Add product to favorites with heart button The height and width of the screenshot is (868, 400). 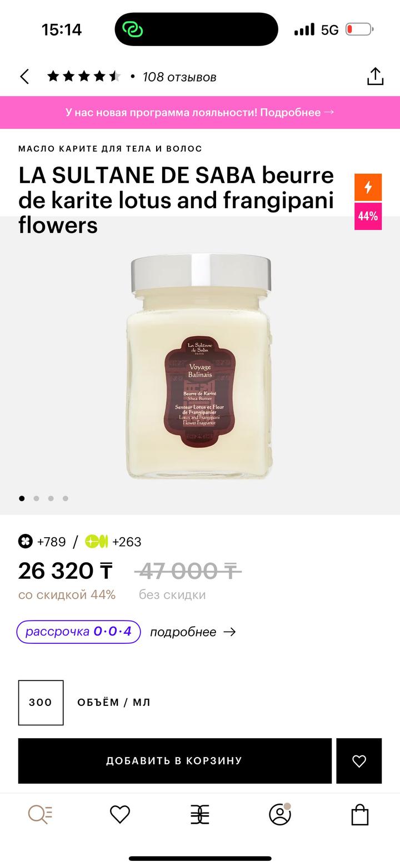[x=359, y=761]
